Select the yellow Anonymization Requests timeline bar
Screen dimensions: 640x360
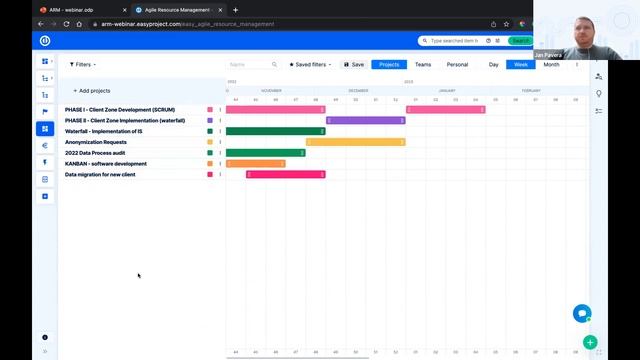[x=356, y=142]
